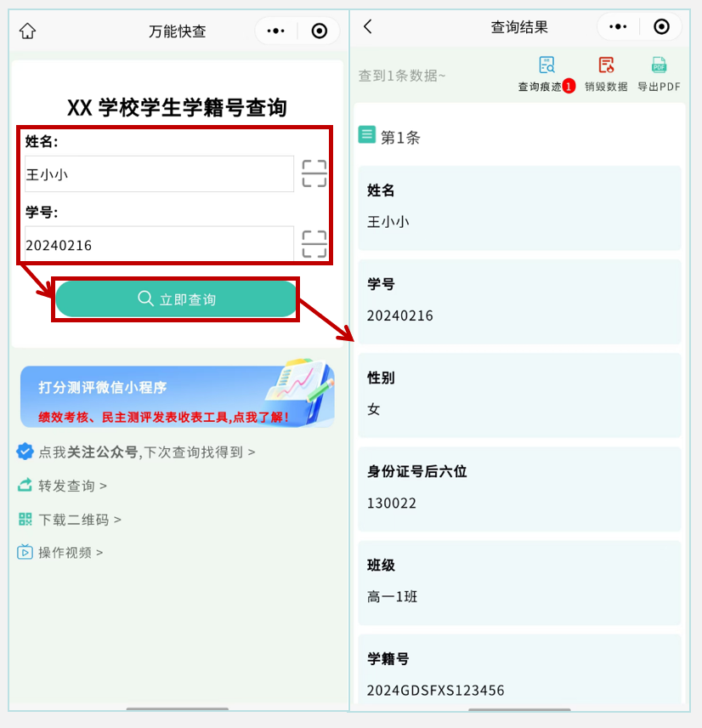This screenshot has height=728, width=702.
Task: Click the title XX 学校学生学籍号查询
Action: (177, 108)
